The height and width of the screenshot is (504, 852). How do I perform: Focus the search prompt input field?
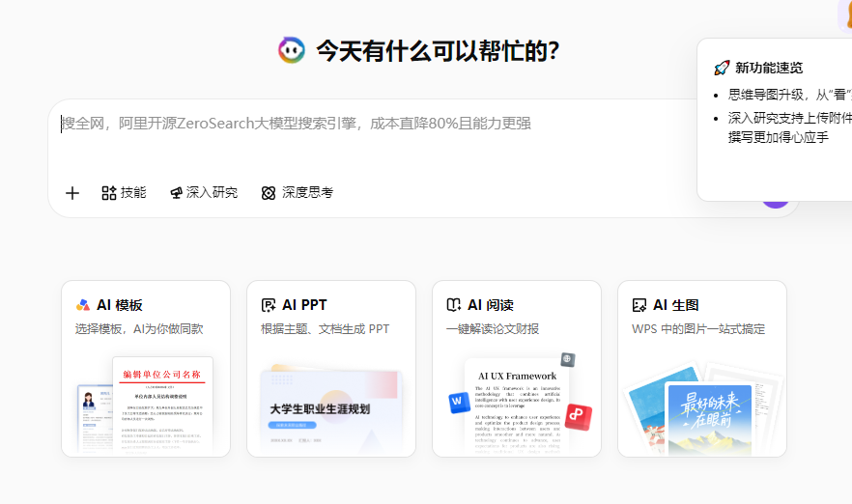coord(367,124)
